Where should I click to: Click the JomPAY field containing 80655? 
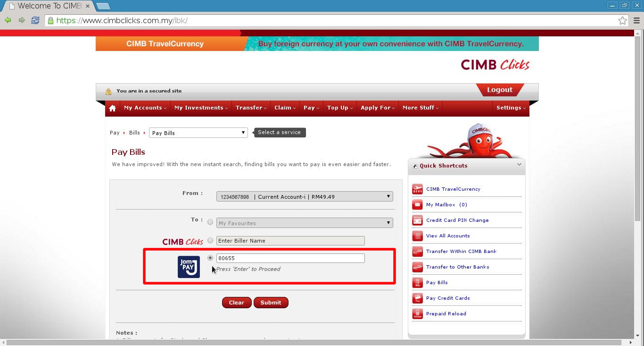[290, 258]
